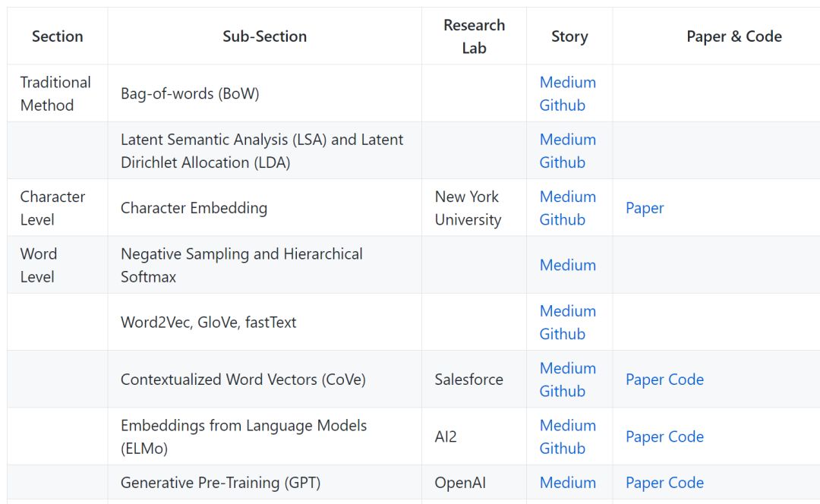Open the Code link for ELMo
The width and height of the screenshot is (820, 504).
pos(686,436)
